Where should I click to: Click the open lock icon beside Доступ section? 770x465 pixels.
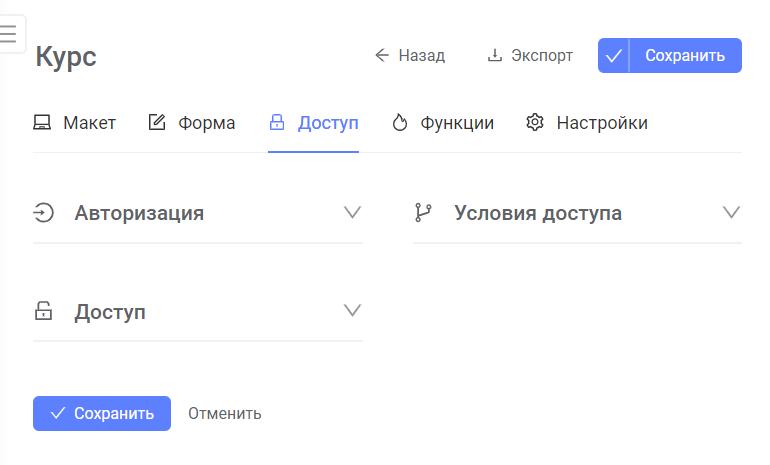tap(43, 311)
